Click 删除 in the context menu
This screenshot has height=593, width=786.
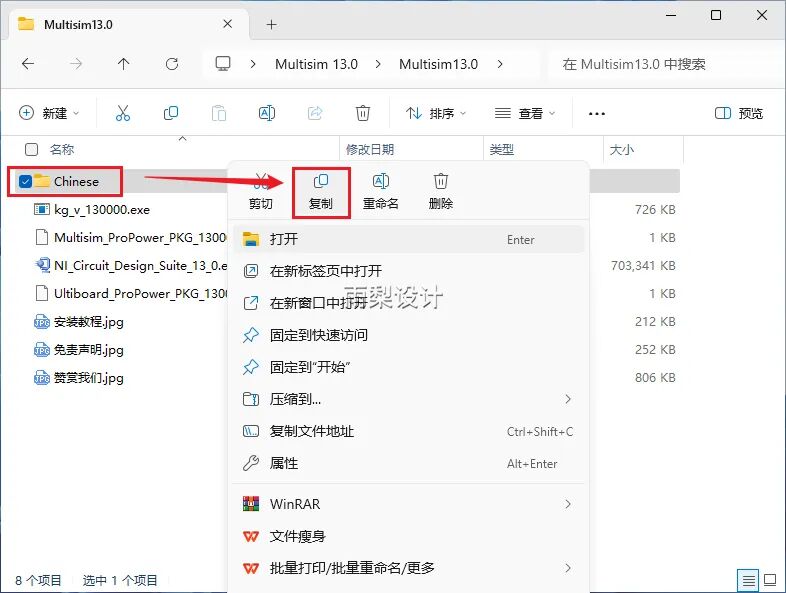click(x=441, y=192)
